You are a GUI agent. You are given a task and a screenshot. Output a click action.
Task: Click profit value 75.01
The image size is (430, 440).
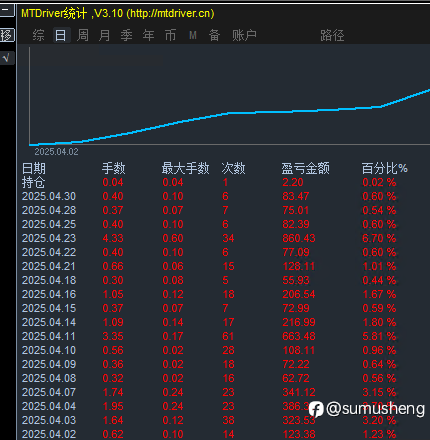[296, 210]
